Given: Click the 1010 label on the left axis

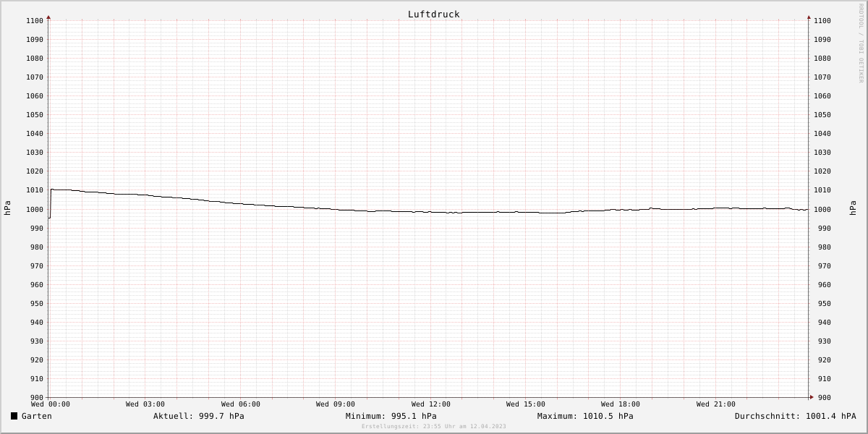Looking at the screenshot, I should click(34, 190).
